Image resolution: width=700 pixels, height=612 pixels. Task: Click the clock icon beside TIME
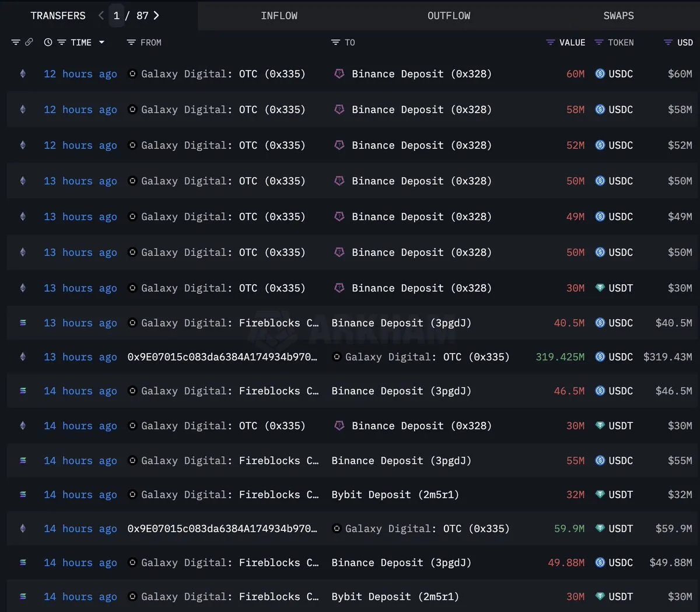point(48,42)
